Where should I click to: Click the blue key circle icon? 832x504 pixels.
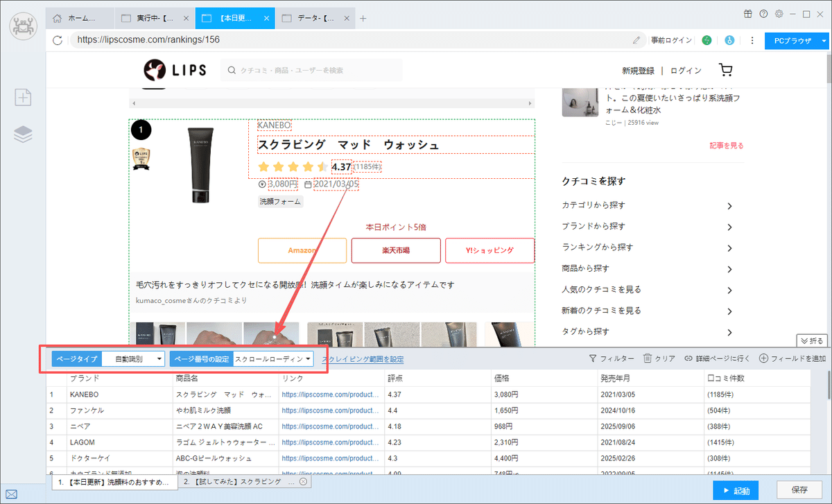[729, 40]
